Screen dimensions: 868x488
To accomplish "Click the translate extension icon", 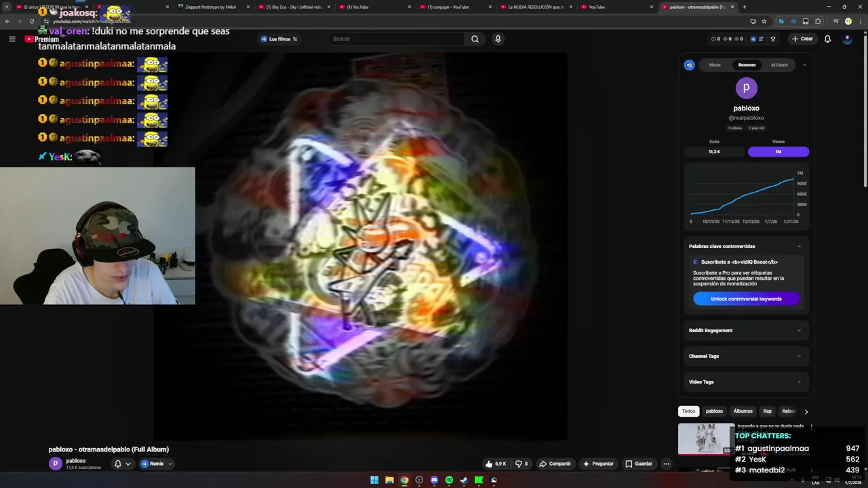I will click(x=781, y=21).
